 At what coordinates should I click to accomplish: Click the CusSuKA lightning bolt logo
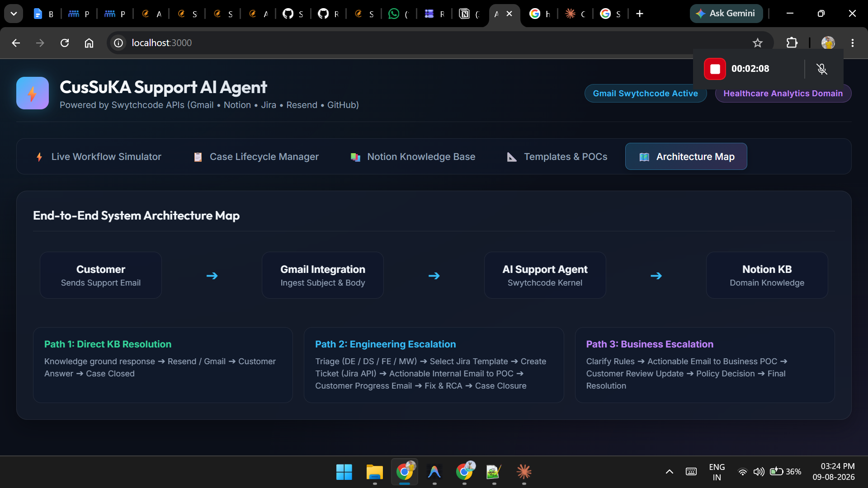[x=33, y=93]
